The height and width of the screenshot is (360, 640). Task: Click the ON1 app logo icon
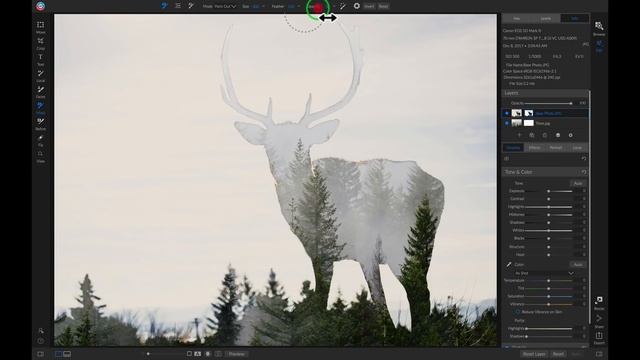[x=40, y=6]
